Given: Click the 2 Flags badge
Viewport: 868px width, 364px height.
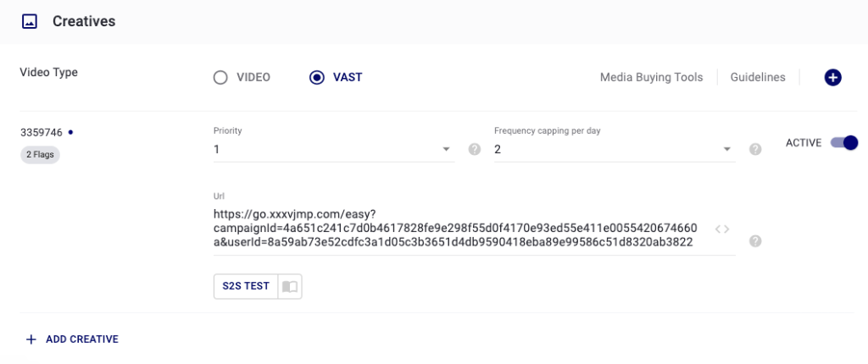Looking at the screenshot, I should click(x=40, y=155).
